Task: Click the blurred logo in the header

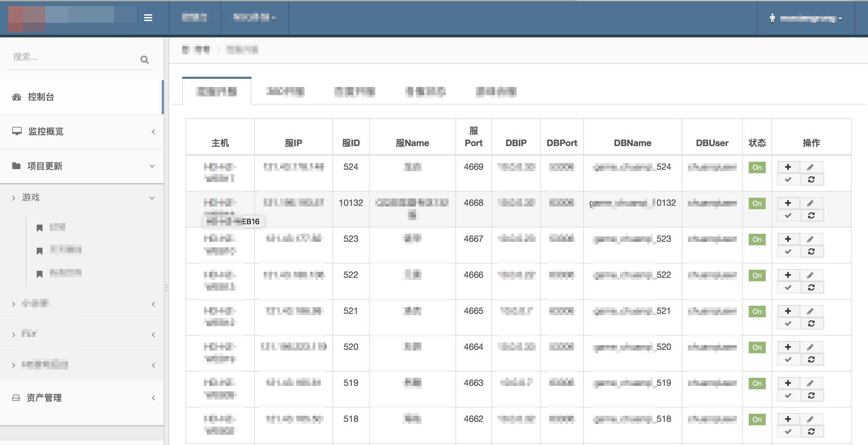Action: point(72,19)
